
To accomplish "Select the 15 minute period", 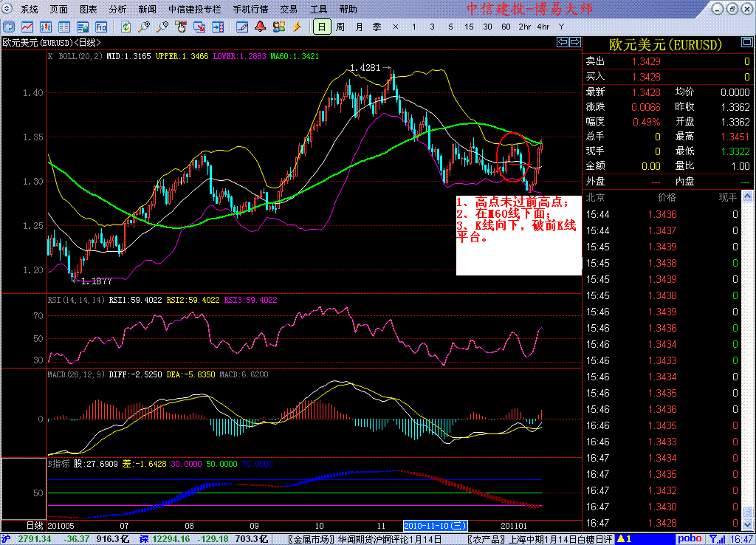I will [x=469, y=27].
